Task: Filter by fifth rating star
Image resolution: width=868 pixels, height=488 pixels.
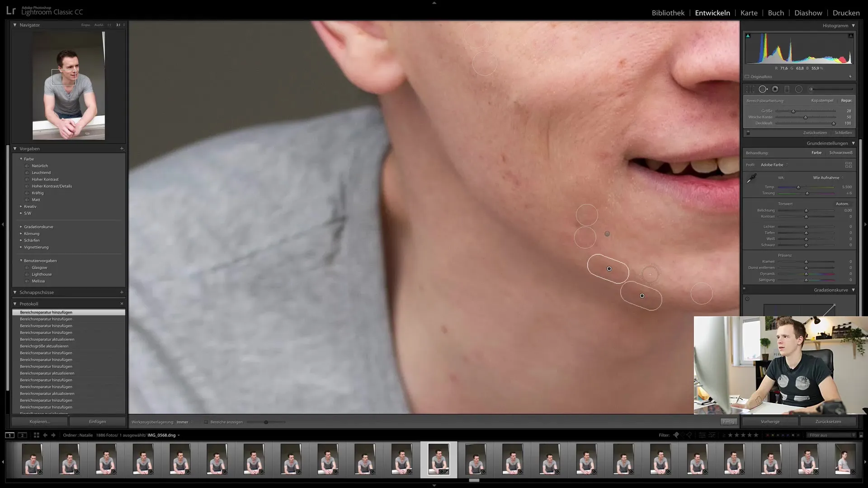Action: (x=756, y=435)
